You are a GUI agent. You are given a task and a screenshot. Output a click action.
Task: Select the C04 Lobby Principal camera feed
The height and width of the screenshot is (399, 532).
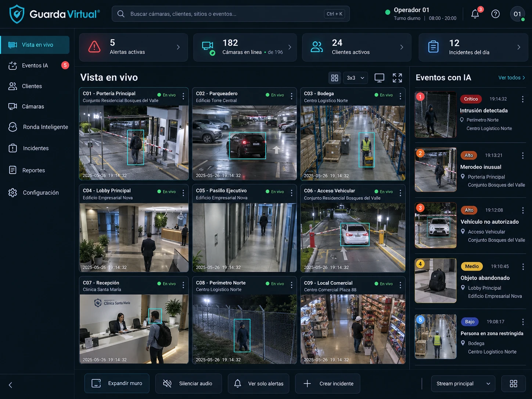point(134,237)
